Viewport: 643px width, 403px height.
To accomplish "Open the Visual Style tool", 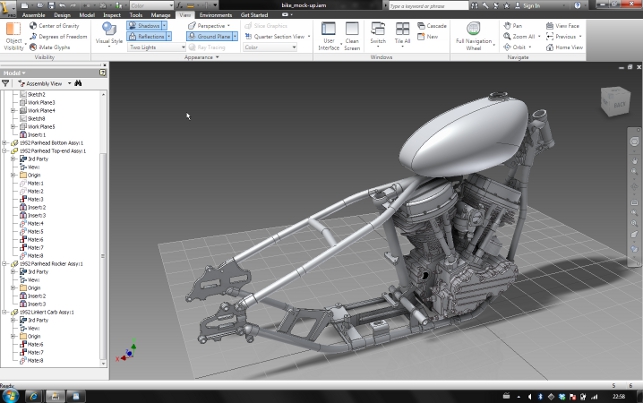I will [x=108, y=30].
